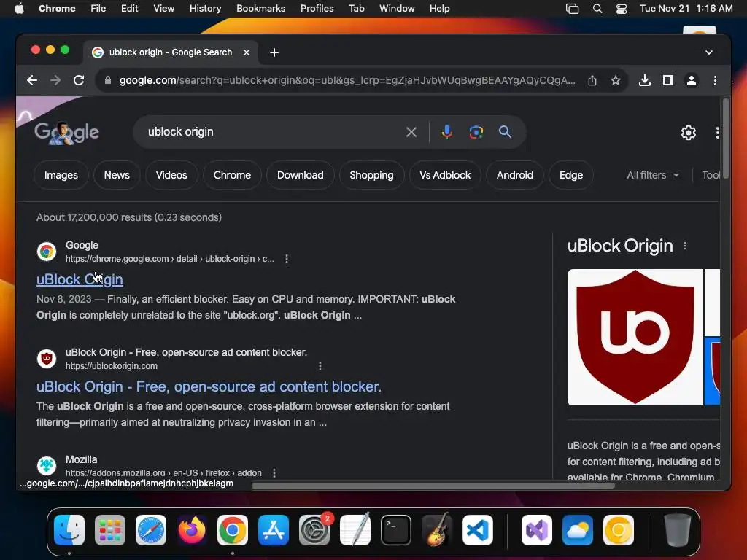View site information via the lock icon
The width and height of the screenshot is (747, 560).
pyautogui.click(x=108, y=80)
